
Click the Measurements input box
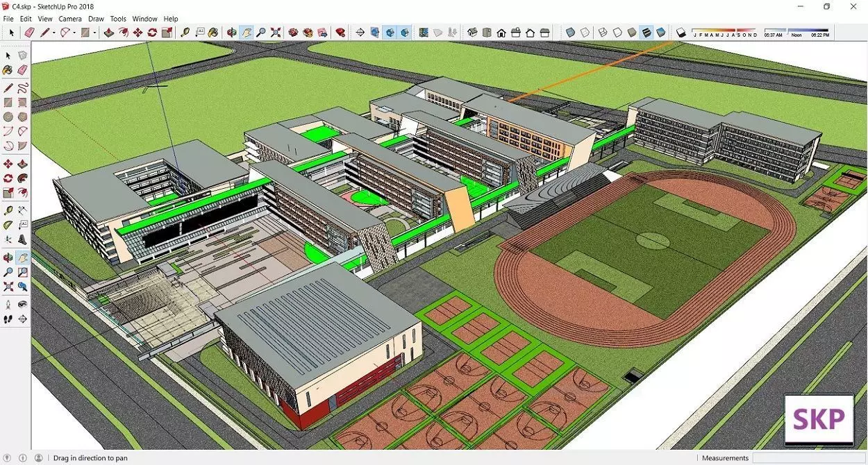[809, 458]
